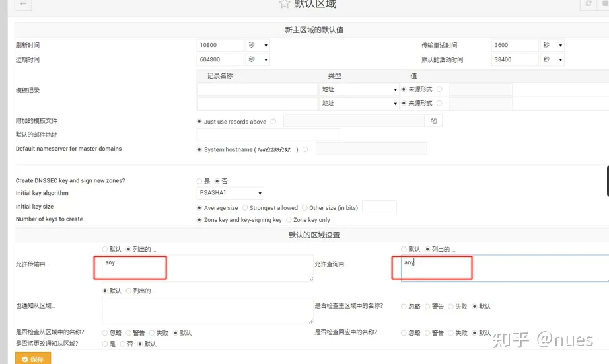Select the empty value radio in second template row
Image resolution: width=609 pixels, height=364 pixels.
[x=439, y=103]
